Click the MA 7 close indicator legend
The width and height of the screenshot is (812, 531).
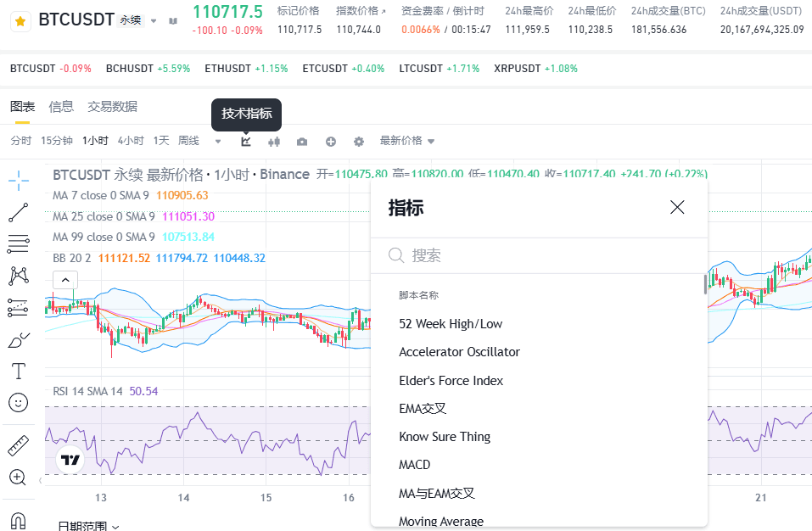click(131, 196)
